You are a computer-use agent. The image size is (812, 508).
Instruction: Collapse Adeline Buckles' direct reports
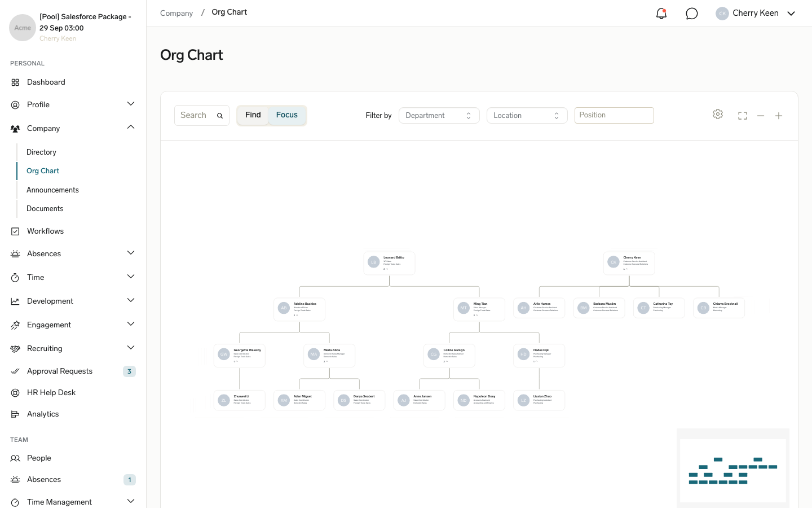tap(295, 316)
